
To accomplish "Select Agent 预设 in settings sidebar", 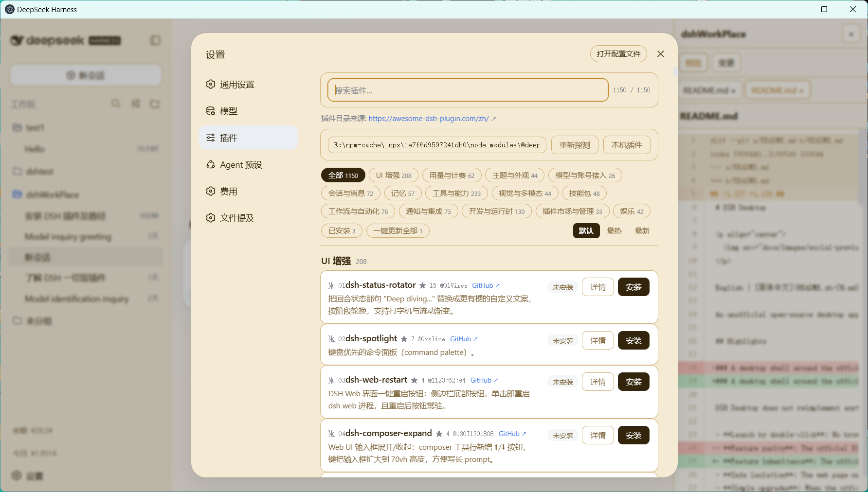I will tap(248, 165).
